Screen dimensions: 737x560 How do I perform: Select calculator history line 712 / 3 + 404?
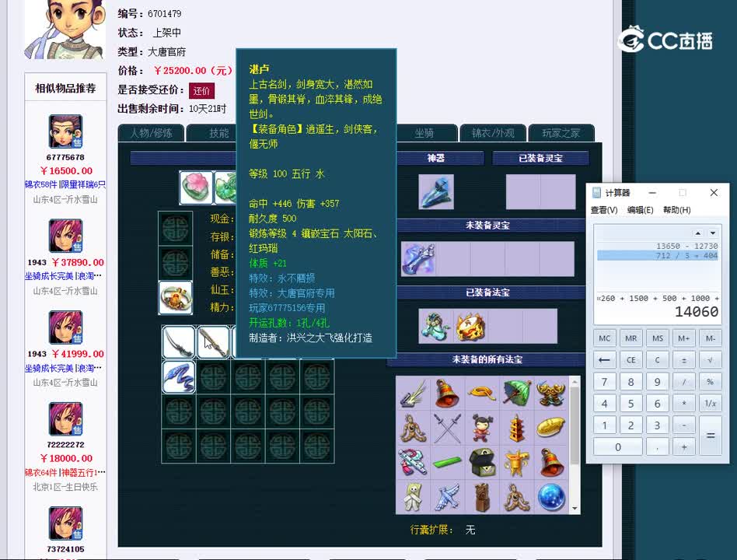(x=658, y=255)
